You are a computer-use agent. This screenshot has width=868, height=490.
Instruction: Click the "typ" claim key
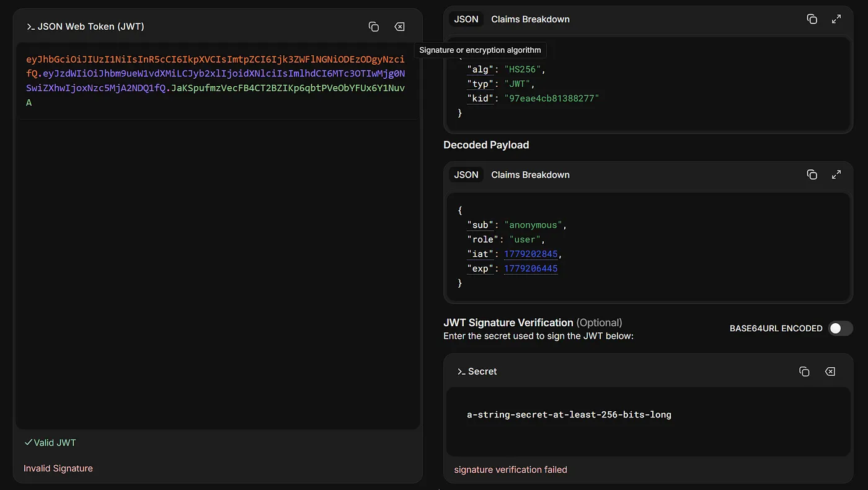click(480, 84)
